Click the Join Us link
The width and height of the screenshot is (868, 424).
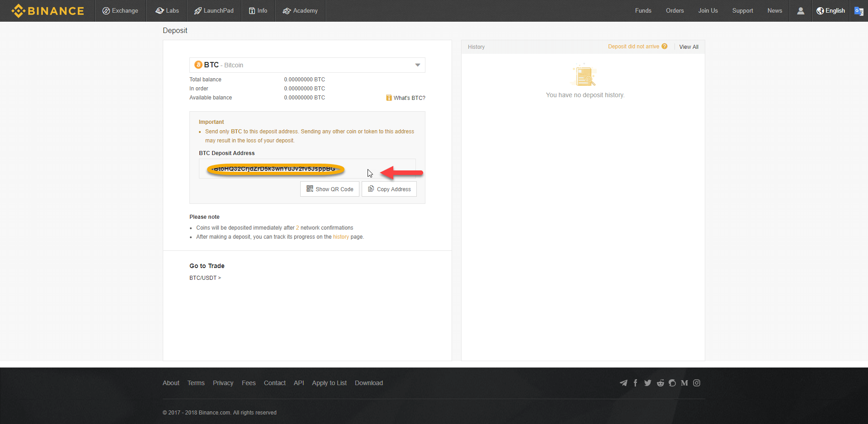(708, 11)
